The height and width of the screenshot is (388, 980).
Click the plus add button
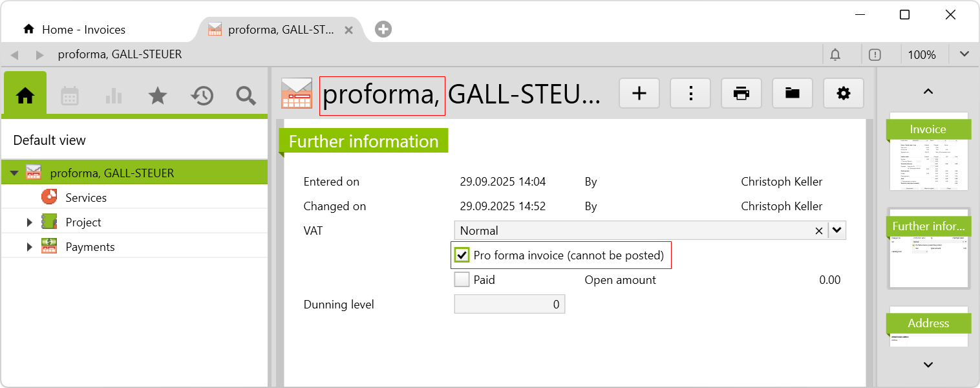(x=639, y=94)
